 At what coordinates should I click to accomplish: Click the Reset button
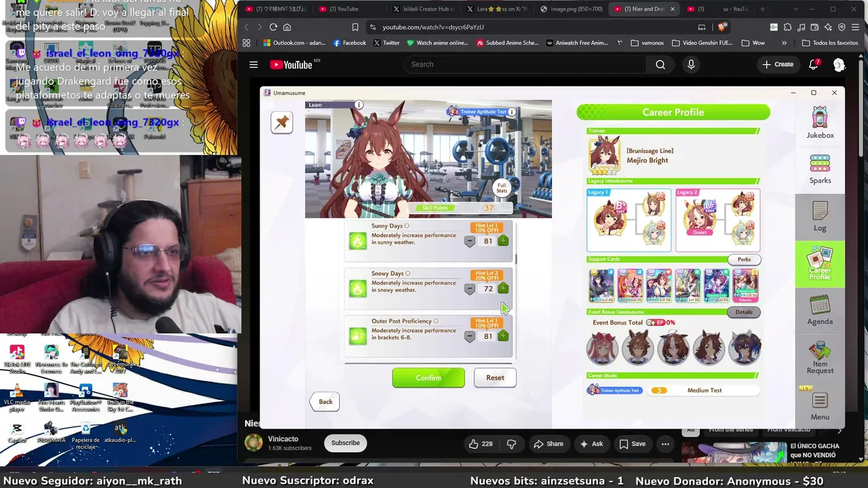(495, 378)
